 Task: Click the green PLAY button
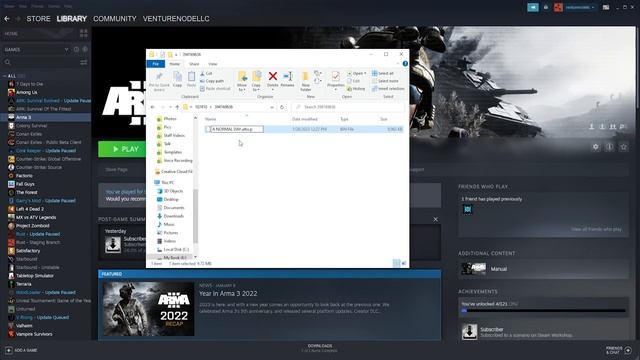click(122, 149)
